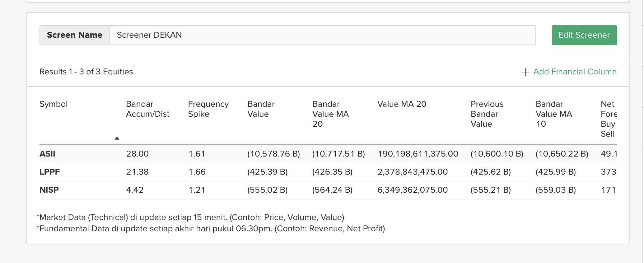Click the Screen Name input field
This screenshot has height=263, width=644.
tap(322, 35)
